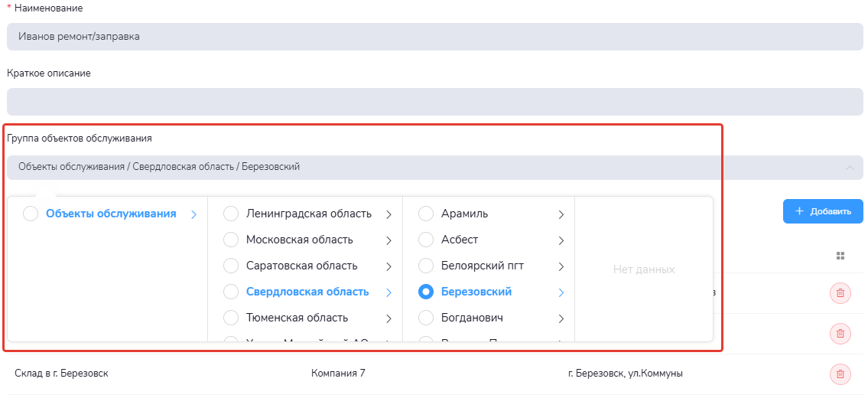Viewport: 868px width, 408px height.
Task: Focus the Краткое описание field
Action: 434,102
